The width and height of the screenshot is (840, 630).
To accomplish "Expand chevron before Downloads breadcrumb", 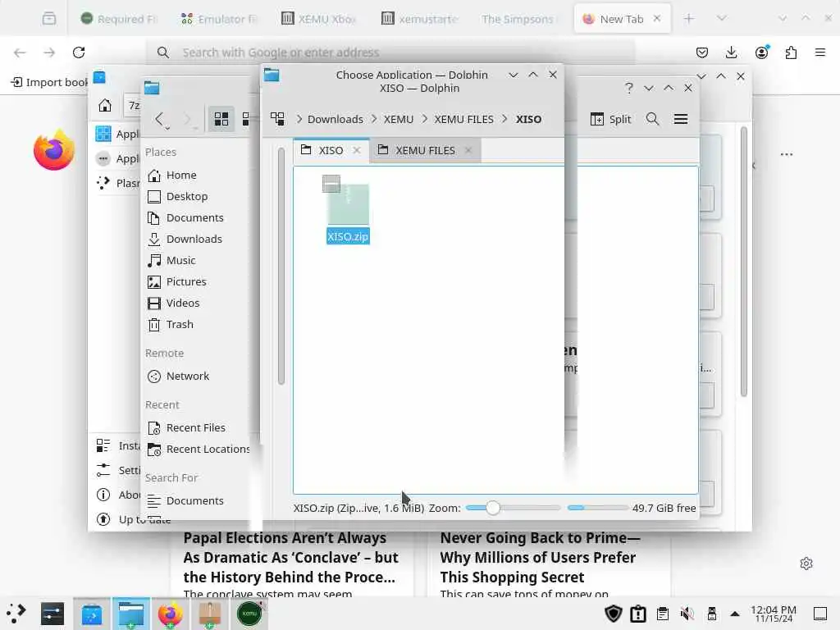I will pos(299,119).
